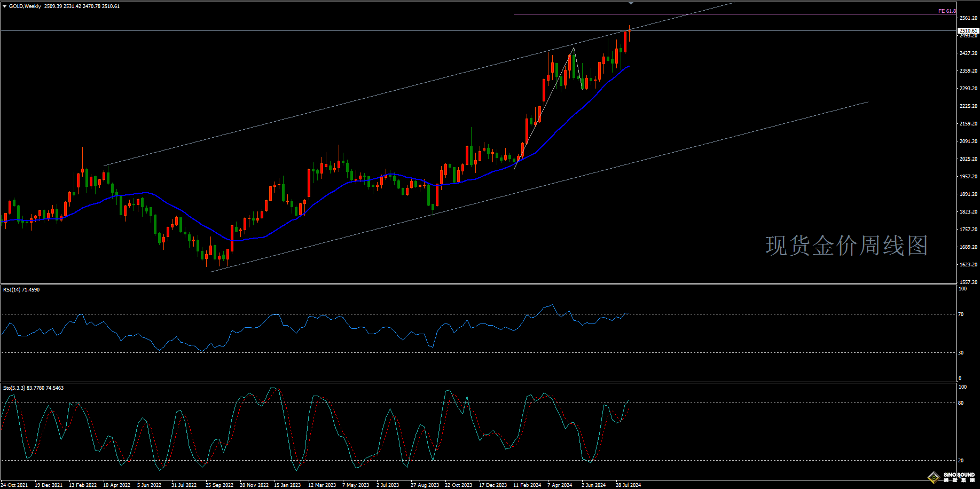Viewport: 980px width, 489px height.
Task: Click the Stochastic 20 level axis label
Action: coord(961,461)
